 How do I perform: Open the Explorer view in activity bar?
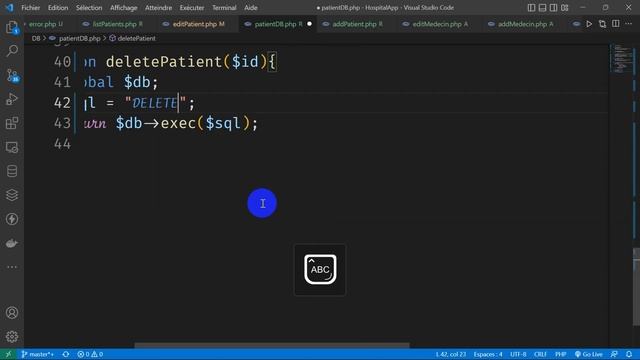pos(12,28)
